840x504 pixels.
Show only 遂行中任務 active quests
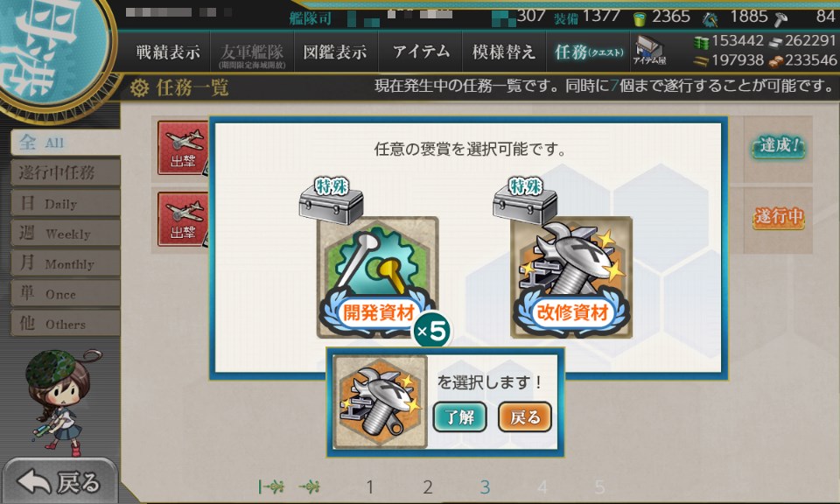[66, 172]
